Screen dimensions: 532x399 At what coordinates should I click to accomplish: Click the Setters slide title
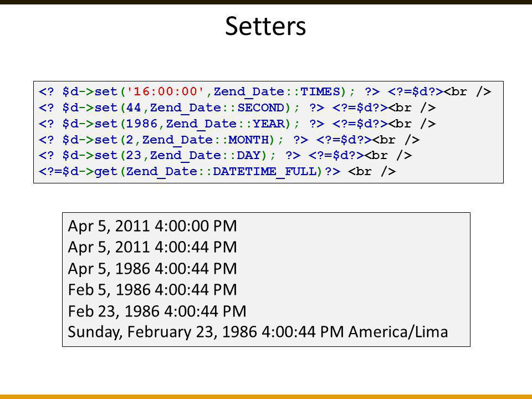tap(265, 26)
